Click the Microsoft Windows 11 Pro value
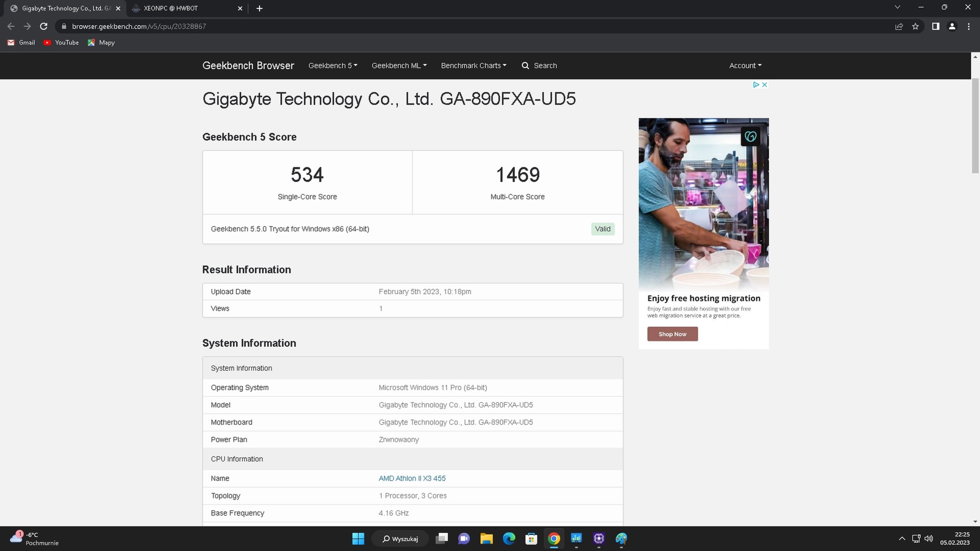The width and height of the screenshot is (980, 551). click(x=433, y=388)
